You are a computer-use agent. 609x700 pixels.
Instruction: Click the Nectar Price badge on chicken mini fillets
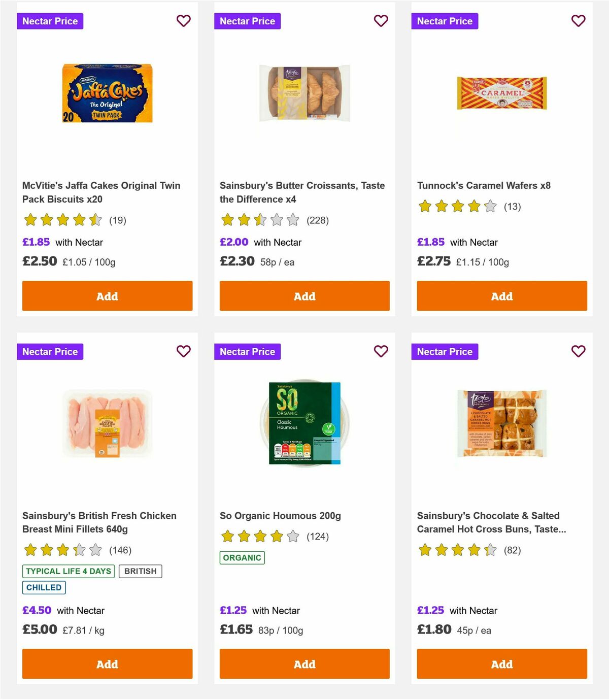[x=50, y=351]
